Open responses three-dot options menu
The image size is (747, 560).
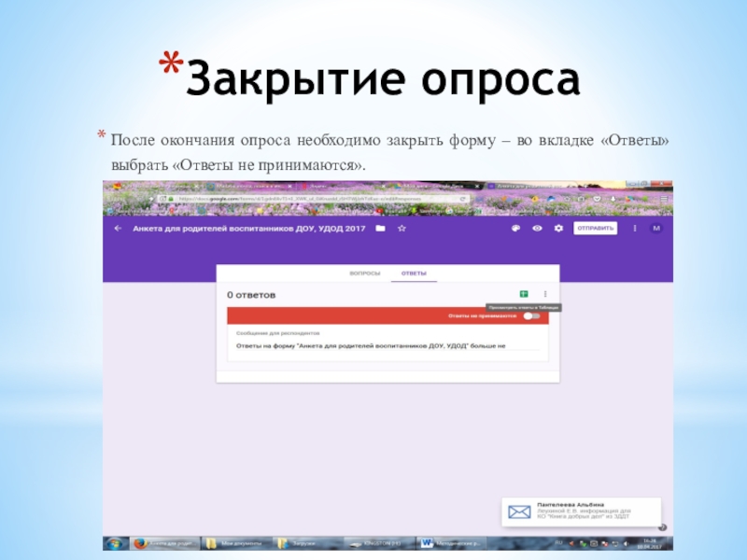[545, 294]
